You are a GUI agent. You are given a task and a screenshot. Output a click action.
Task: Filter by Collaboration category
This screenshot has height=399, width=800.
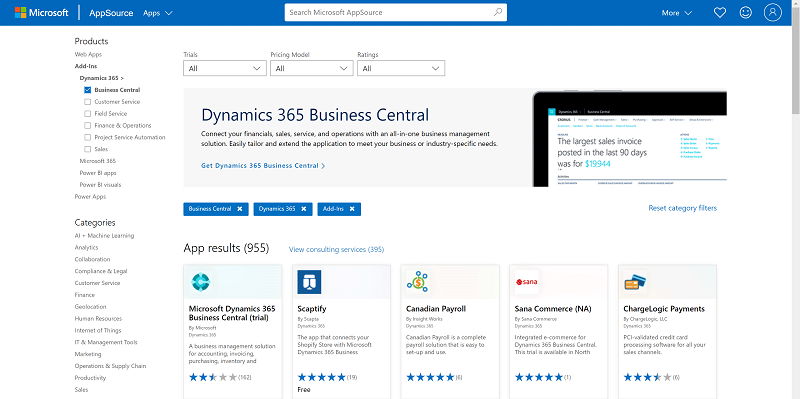click(92, 259)
